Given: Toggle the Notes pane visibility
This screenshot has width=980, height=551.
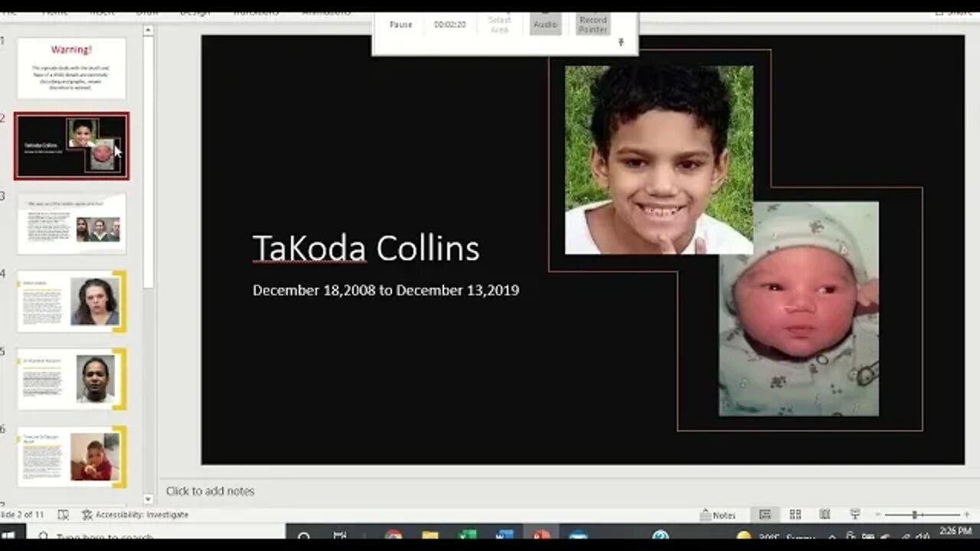Looking at the screenshot, I should tap(718, 514).
